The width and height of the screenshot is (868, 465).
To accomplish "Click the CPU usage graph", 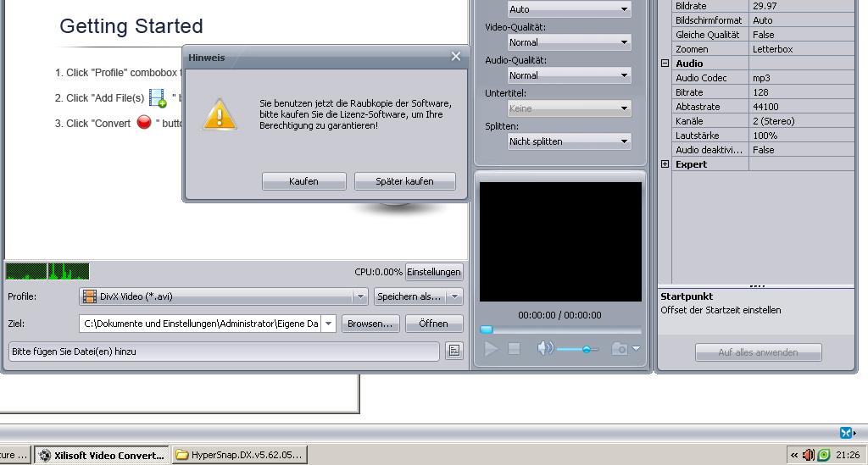I will pyautogui.click(x=47, y=271).
